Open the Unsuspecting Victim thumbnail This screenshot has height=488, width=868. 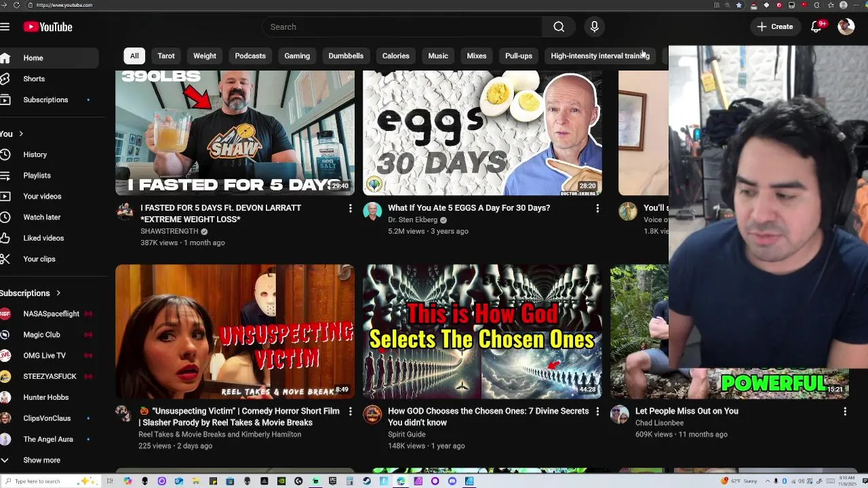(235, 331)
